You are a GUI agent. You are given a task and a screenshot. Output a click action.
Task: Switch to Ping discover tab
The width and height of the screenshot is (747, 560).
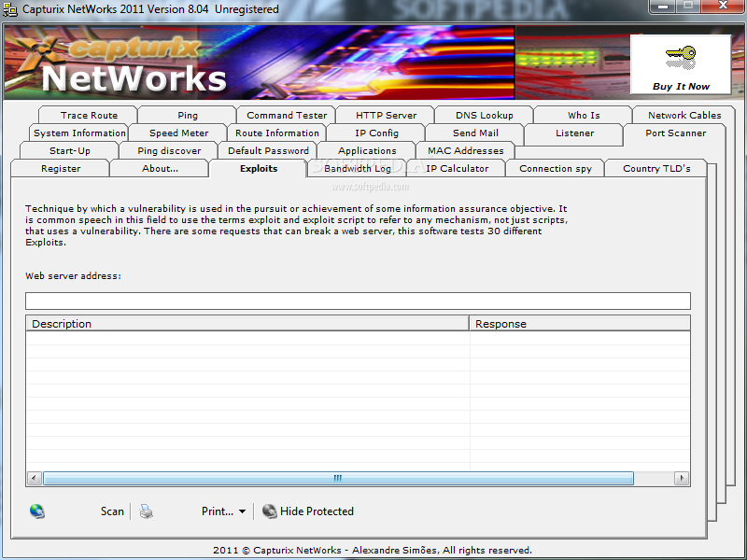click(169, 150)
